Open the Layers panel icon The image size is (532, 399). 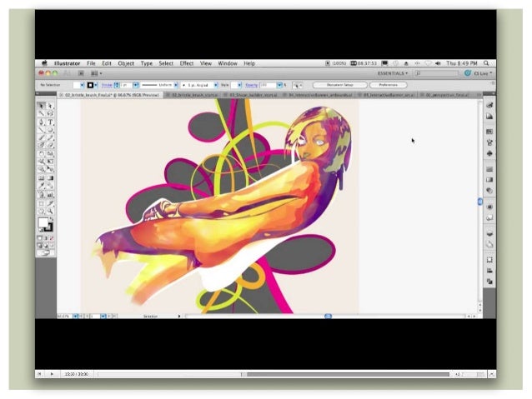click(x=489, y=233)
